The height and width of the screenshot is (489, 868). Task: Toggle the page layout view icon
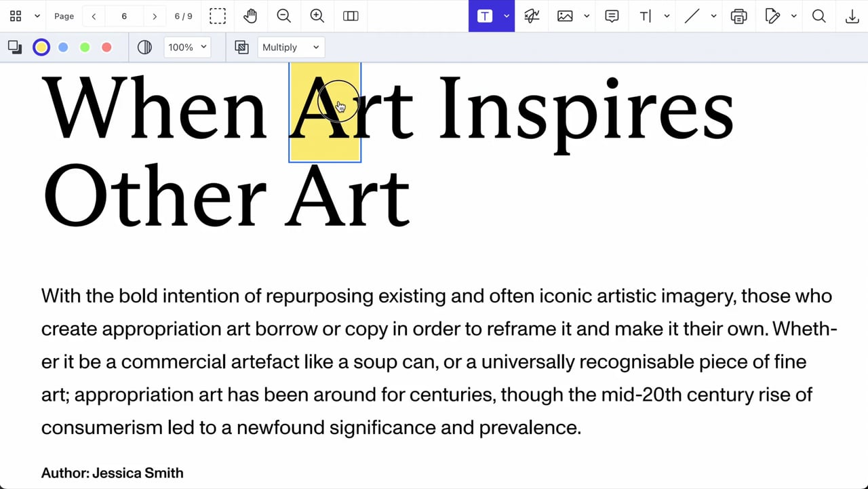[351, 16]
